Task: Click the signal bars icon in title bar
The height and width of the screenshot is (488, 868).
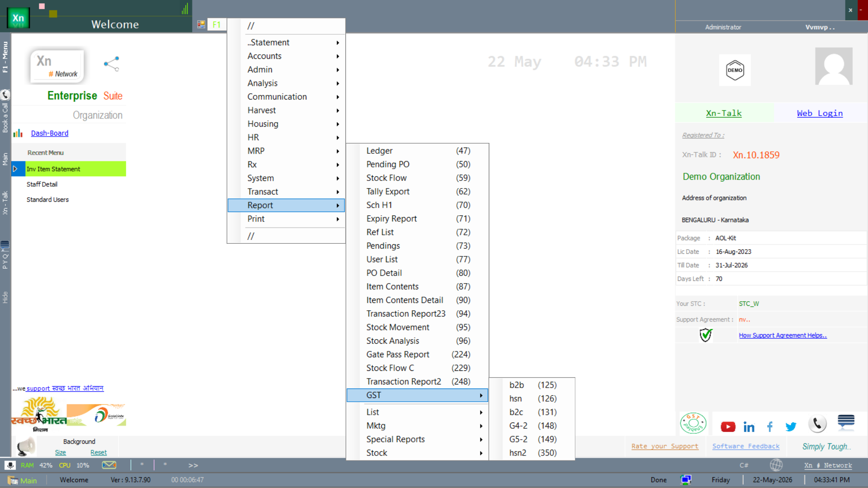Action: (185, 9)
